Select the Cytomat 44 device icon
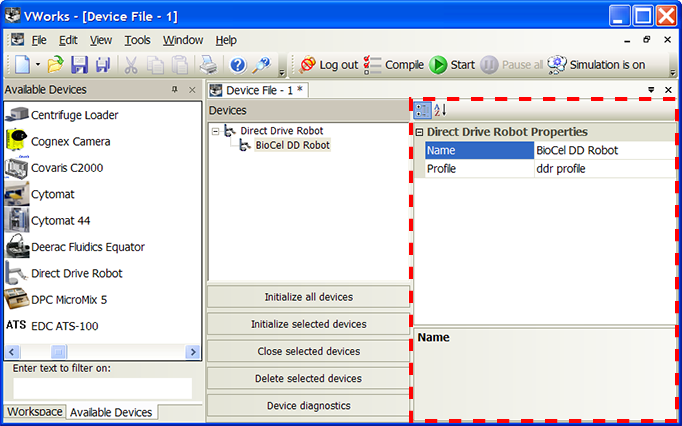This screenshot has height=426, width=682. [x=17, y=220]
